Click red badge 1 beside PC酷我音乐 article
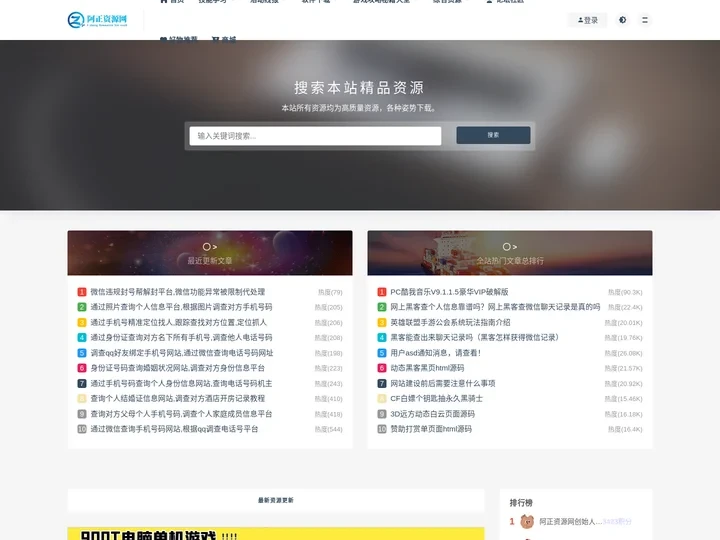The width and height of the screenshot is (720, 540). [x=382, y=292]
